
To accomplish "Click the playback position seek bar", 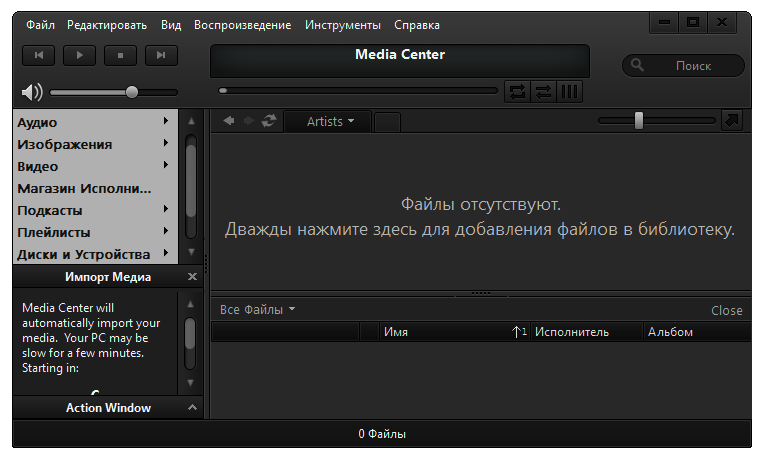I will tap(358, 91).
